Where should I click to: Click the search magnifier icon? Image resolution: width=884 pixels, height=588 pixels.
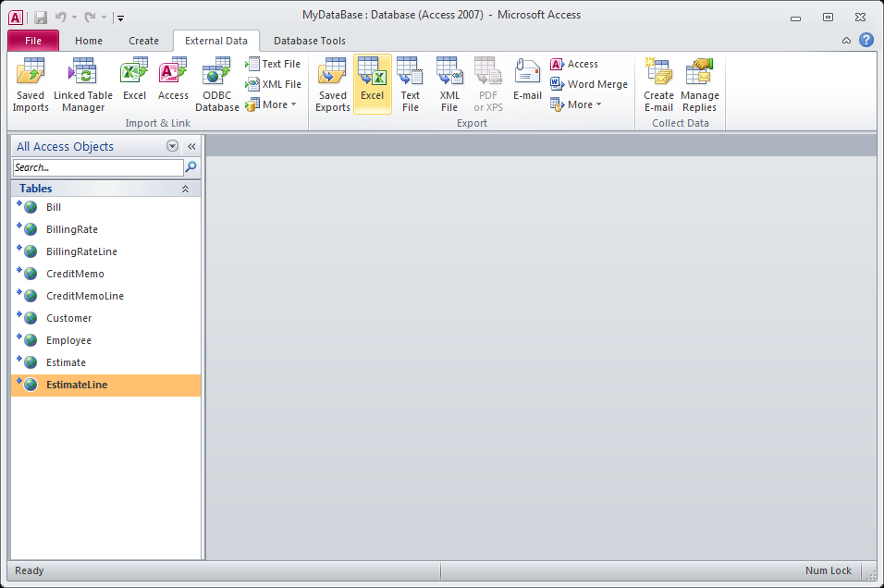(191, 166)
